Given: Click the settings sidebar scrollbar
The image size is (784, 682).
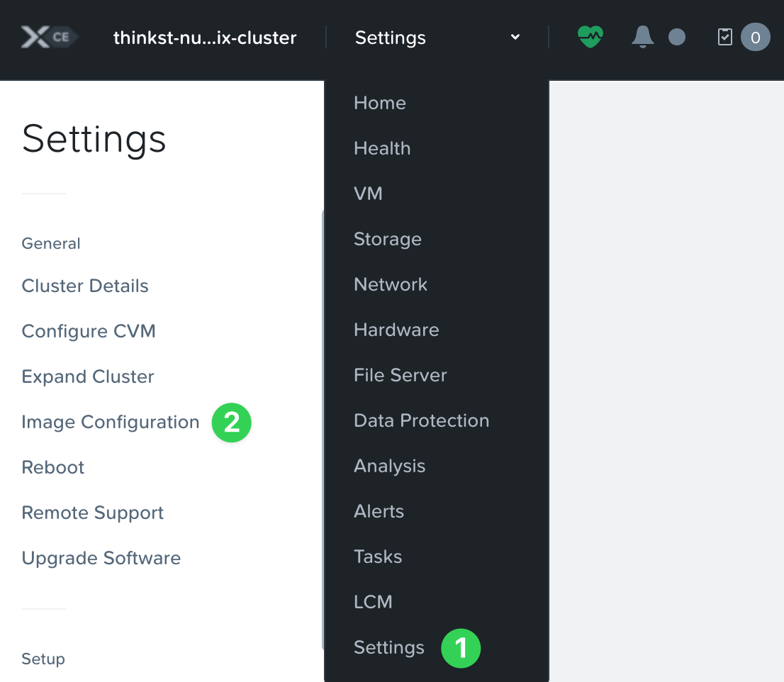Looking at the screenshot, I should coord(323,425).
